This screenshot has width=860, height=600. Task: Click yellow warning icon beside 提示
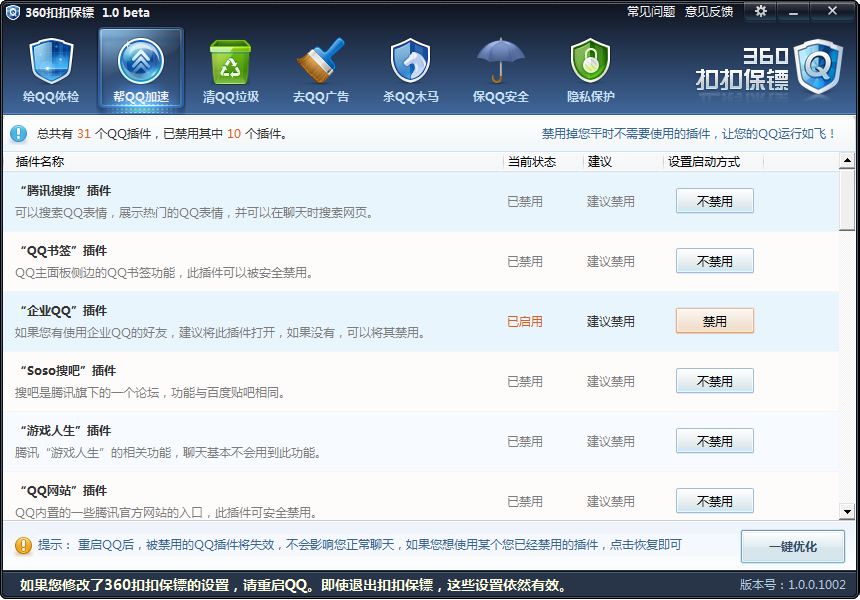click(23, 545)
